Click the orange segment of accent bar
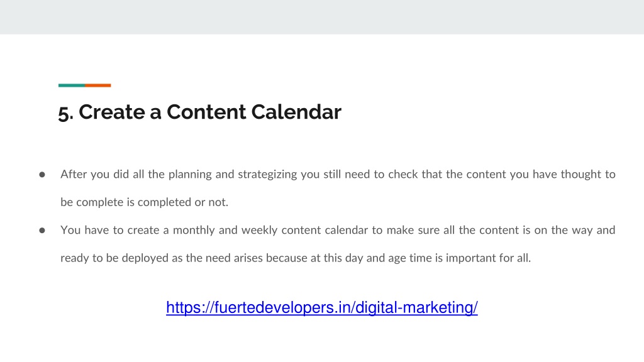This screenshot has width=644, height=362. click(x=97, y=85)
